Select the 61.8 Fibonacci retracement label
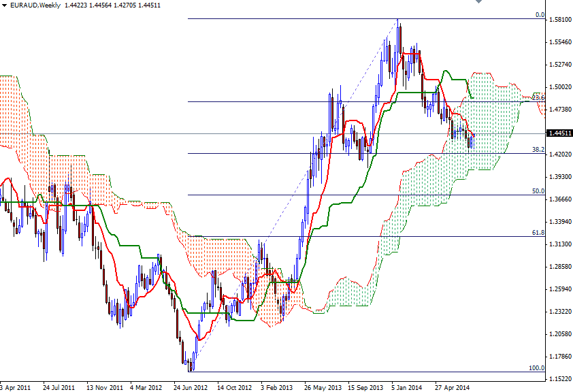 [538, 234]
